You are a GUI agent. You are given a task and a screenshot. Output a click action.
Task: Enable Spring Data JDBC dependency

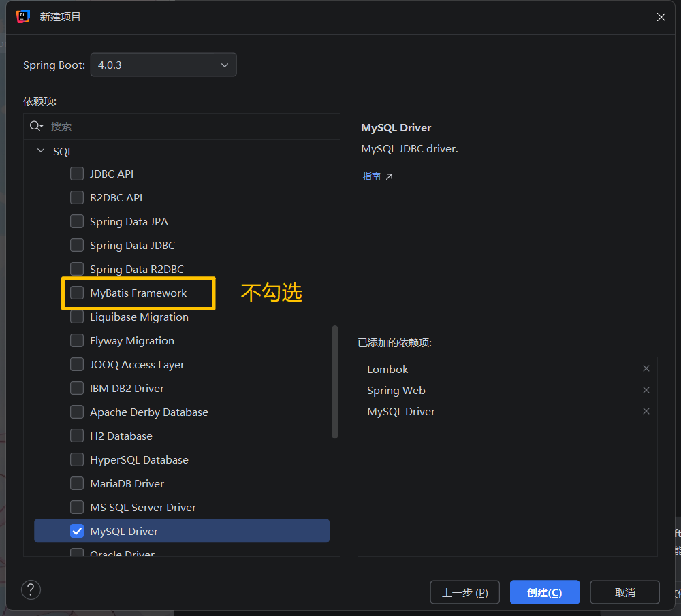tap(77, 245)
